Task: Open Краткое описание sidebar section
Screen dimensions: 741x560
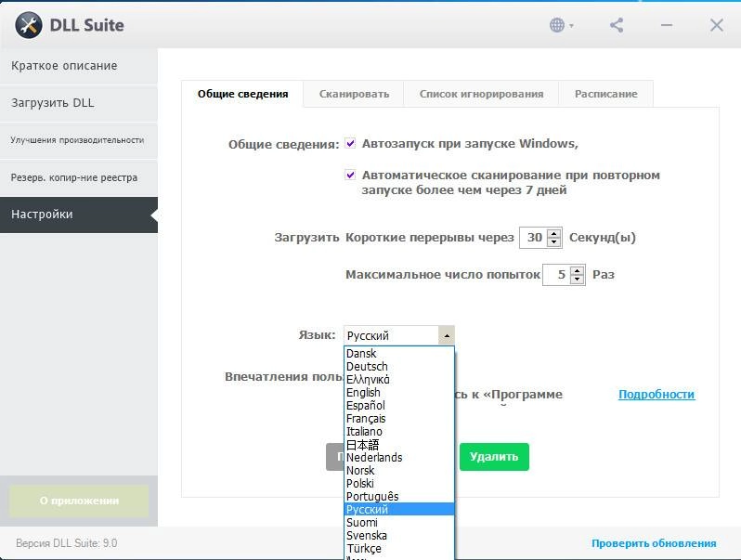Action: click(78, 66)
